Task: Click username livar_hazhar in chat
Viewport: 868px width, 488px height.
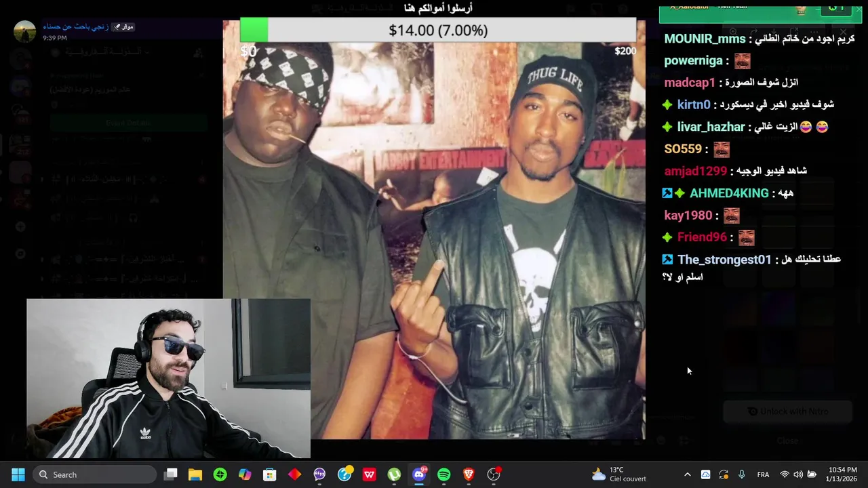Action: [x=711, y=127]
